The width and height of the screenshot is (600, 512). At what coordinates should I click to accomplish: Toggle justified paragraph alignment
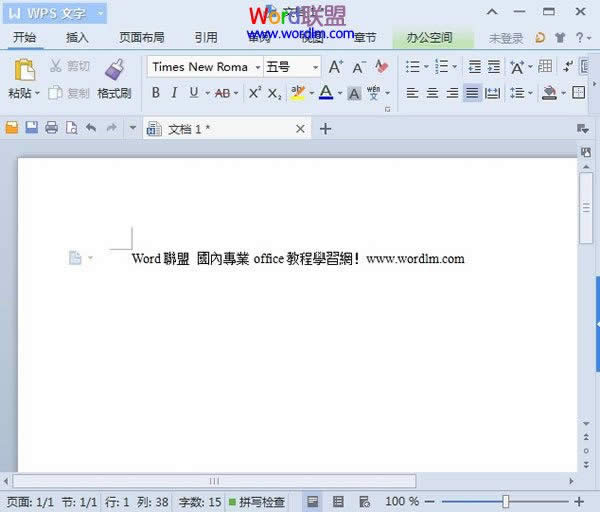pos(472,93)
